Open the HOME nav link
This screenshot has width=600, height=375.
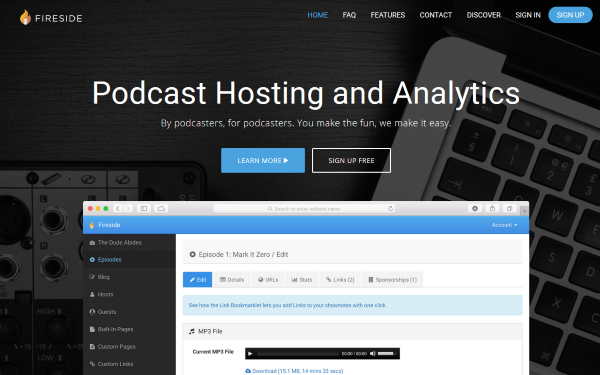pyautogui.click(x=318, y=15)
